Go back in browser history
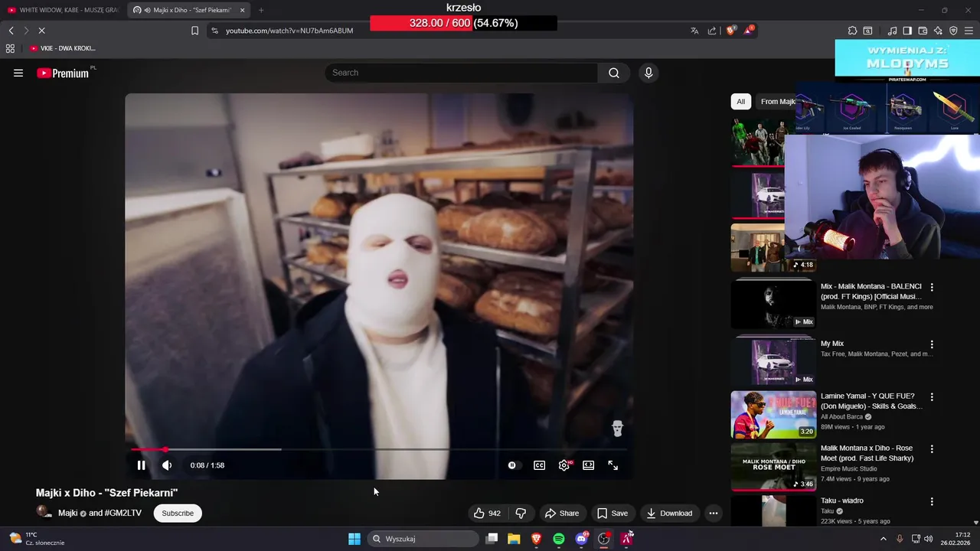The width and height of the screenshot is (980, 551). tap(11, 31)
